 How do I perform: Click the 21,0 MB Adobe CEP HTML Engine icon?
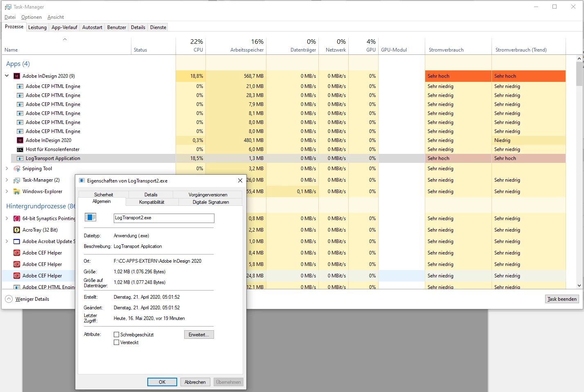[20, 86]
